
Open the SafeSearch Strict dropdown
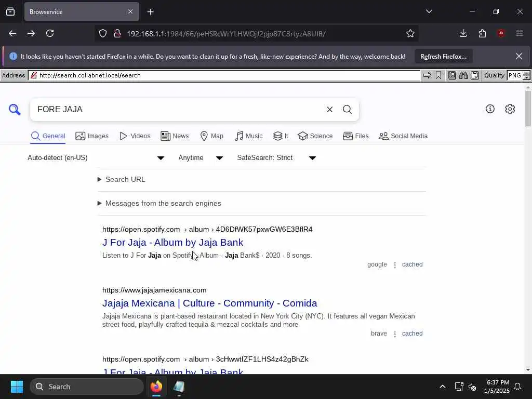pos(276,158)
